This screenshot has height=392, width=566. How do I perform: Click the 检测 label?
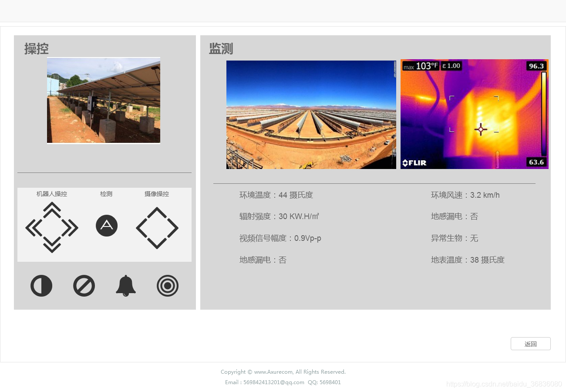(x=106, y=194)
